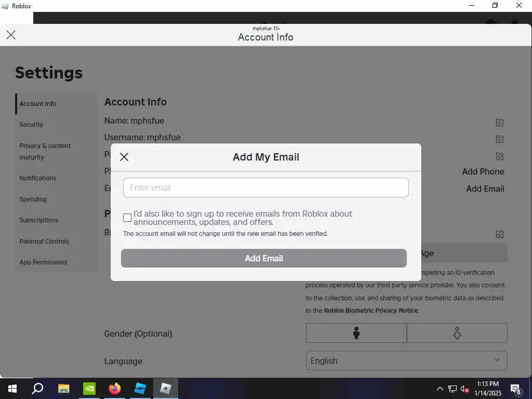The height and width of the screenshot is (399, 532).
Task: Open Privacy & content maturity settings
Action: [45, 151]
